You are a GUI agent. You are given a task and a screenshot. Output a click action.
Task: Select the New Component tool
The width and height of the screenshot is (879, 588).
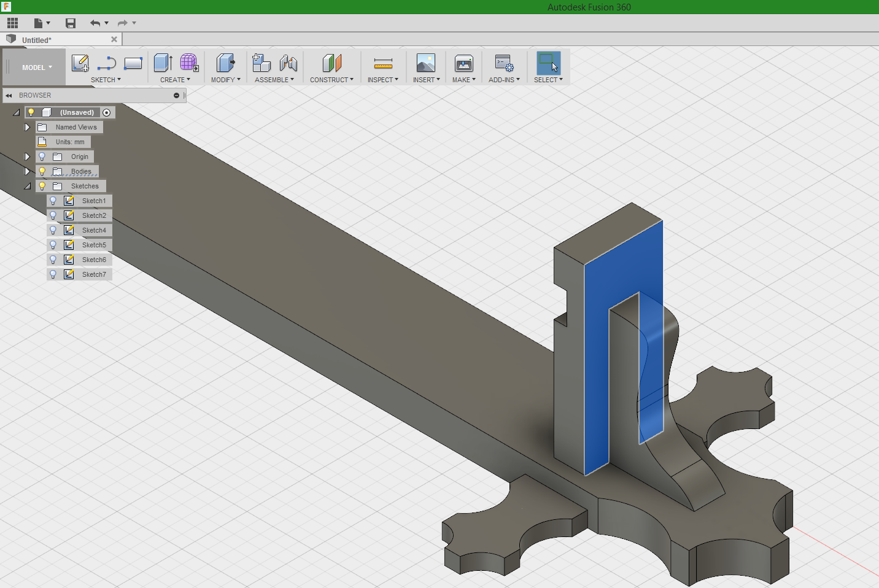[x=261, y=63]
